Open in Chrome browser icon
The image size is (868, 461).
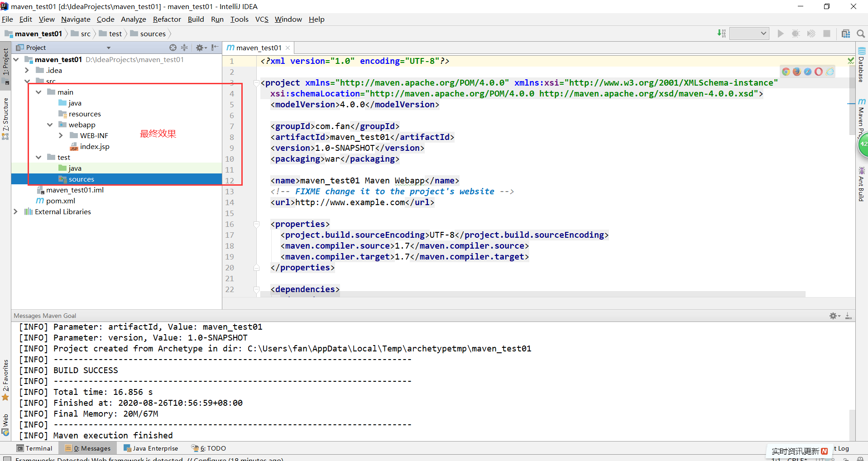click(x=786, y=72)
